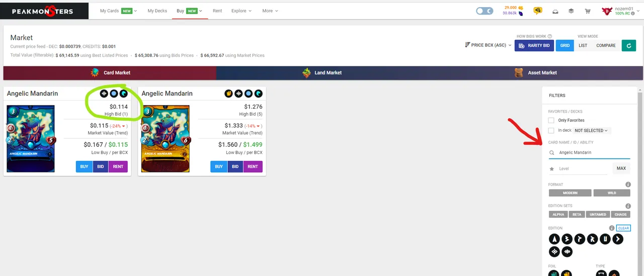
Task: Click Rent on the first Angelic Mandarin
Action: point(118,166)
